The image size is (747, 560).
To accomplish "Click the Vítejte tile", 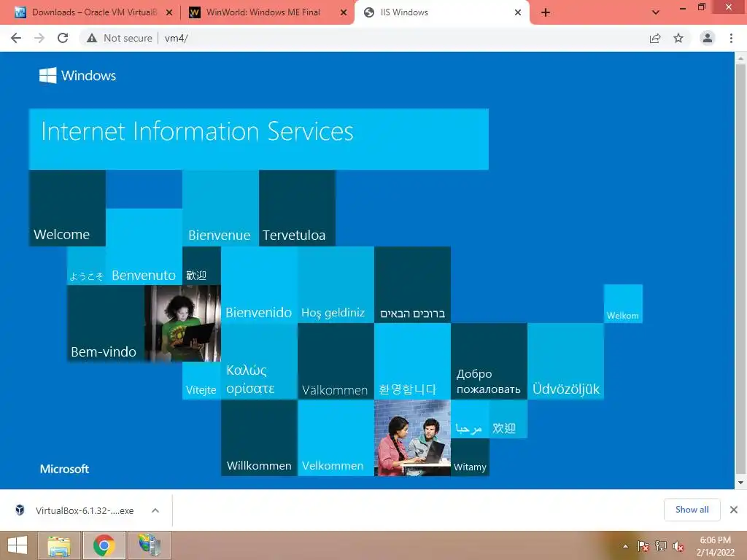I will pos(201,381).
